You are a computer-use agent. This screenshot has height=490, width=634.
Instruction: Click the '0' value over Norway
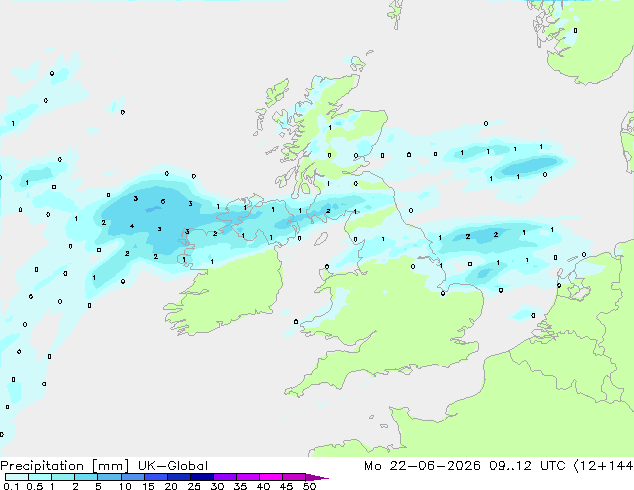pyautogui.click(x=575, y=30)
